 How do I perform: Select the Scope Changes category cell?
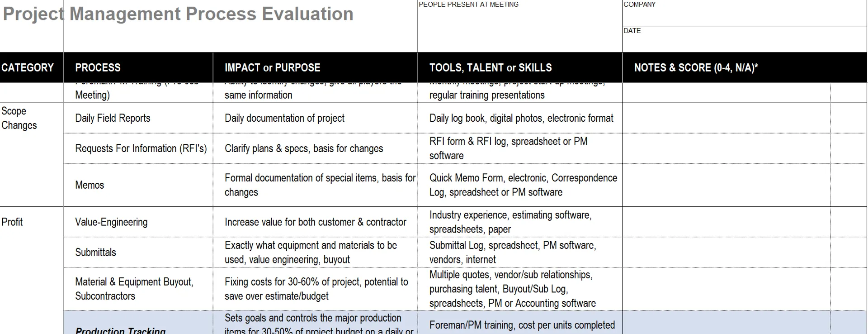click(19, 118)
